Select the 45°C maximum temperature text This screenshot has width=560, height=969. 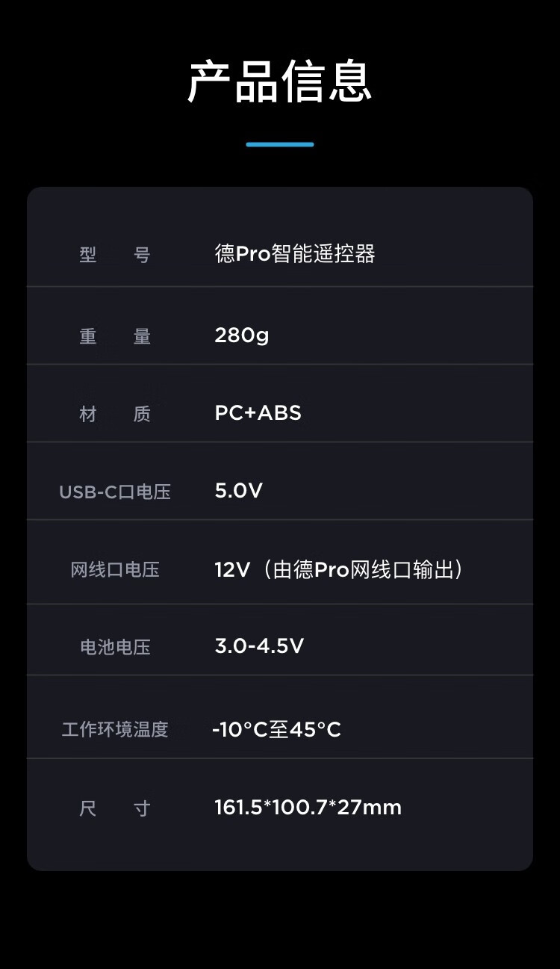[315, 729]
